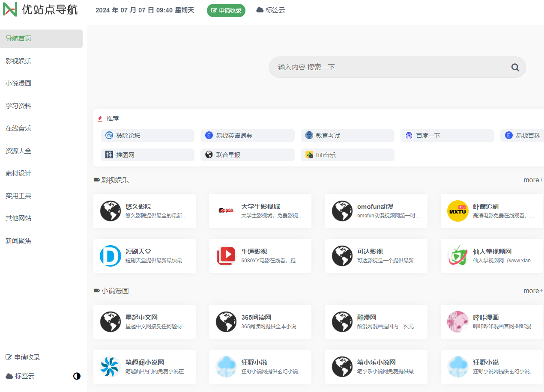Screen dimensions: 544x392
Task: Click the 百度一下 paw icon
Action: pos(409,136)
